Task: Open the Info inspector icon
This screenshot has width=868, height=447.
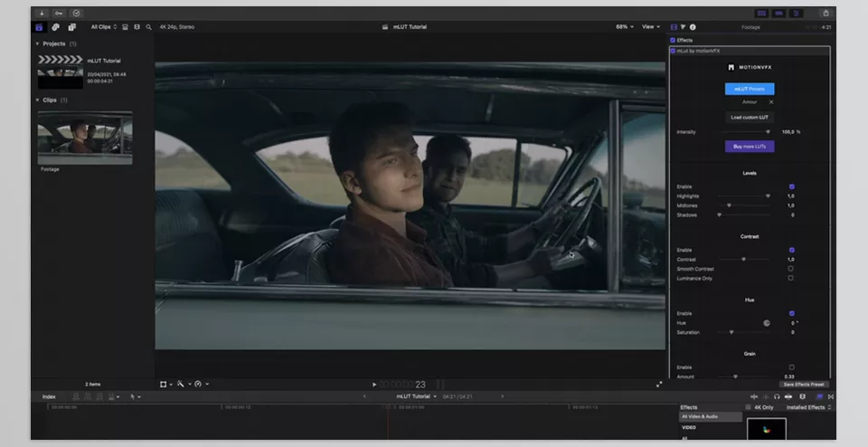Action: tap(693, 26)
